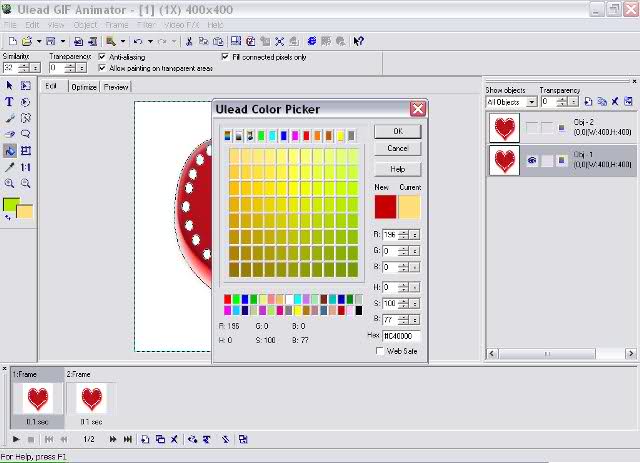Image resolution: width=640 pixels, height=463 pixels.
Task: Click the Hex value input field
Action: (401, 336)
